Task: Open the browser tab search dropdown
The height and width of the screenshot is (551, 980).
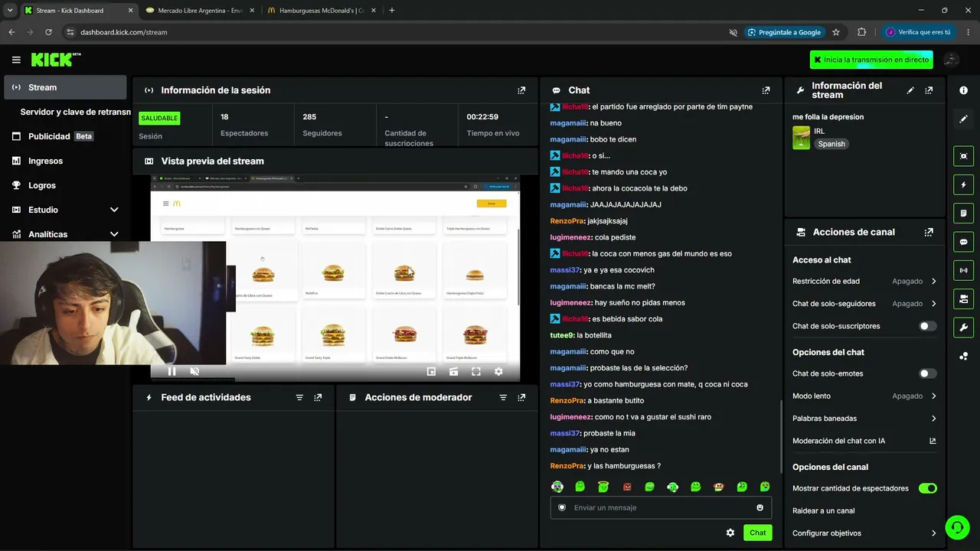Action: pyautogui.click(x=10, y=11)
